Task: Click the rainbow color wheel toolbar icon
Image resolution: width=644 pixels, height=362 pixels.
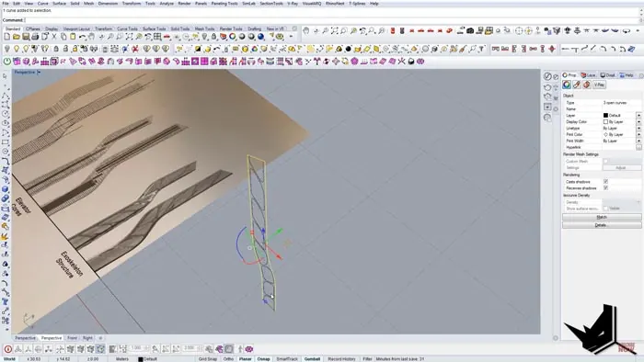Action: click(x=233, y=37)
